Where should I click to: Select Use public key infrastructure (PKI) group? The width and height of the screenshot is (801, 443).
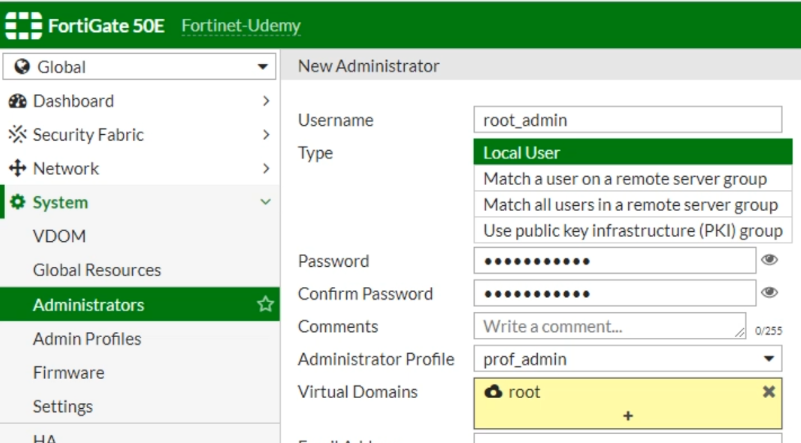point(632,230)
